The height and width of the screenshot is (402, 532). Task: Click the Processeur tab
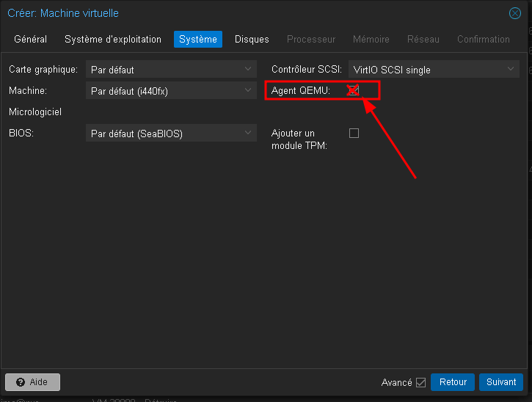[311, 40]
